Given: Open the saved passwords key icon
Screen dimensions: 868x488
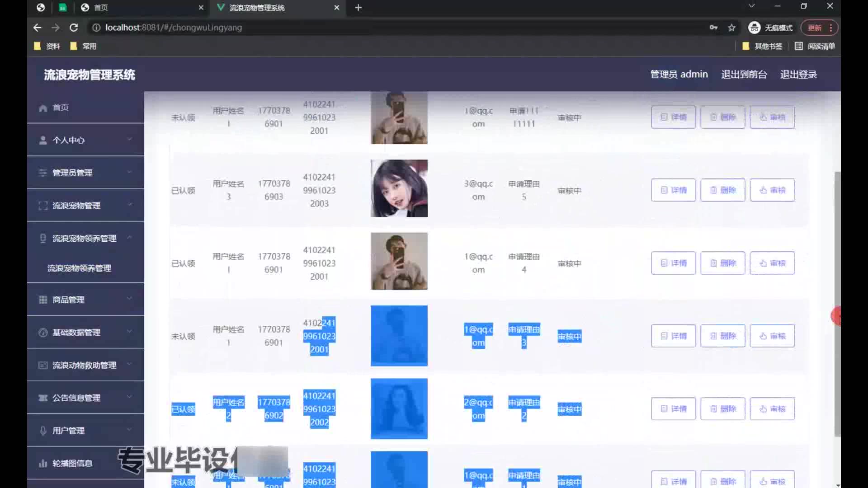Looking at the screenshot, I should (713, 28).
